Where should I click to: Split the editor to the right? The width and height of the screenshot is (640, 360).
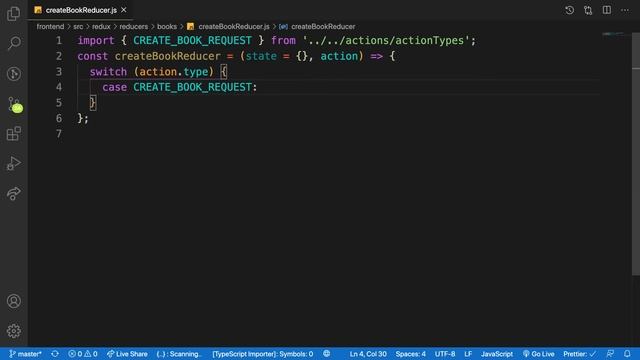[x=607, y=10]
